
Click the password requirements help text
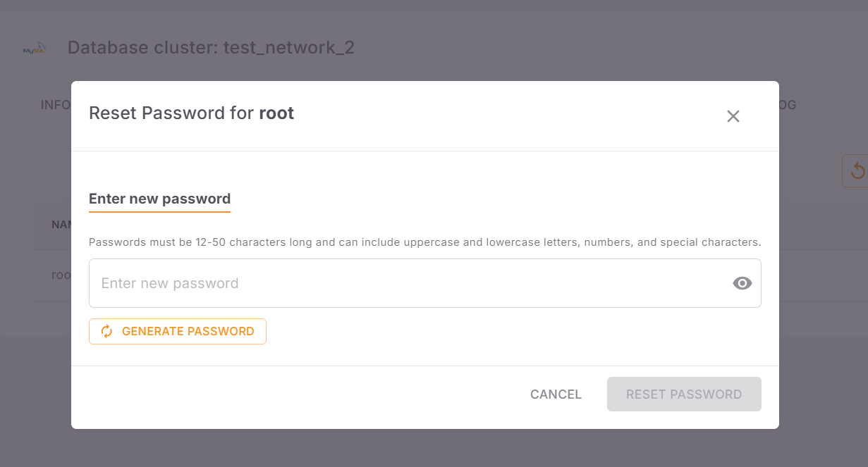pos(424,242)
